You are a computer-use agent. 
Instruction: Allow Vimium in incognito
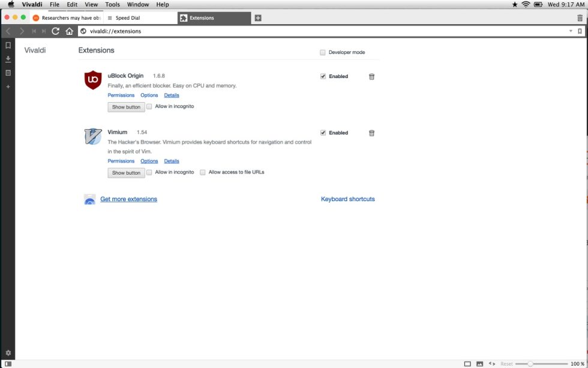(x=149, y=172)
